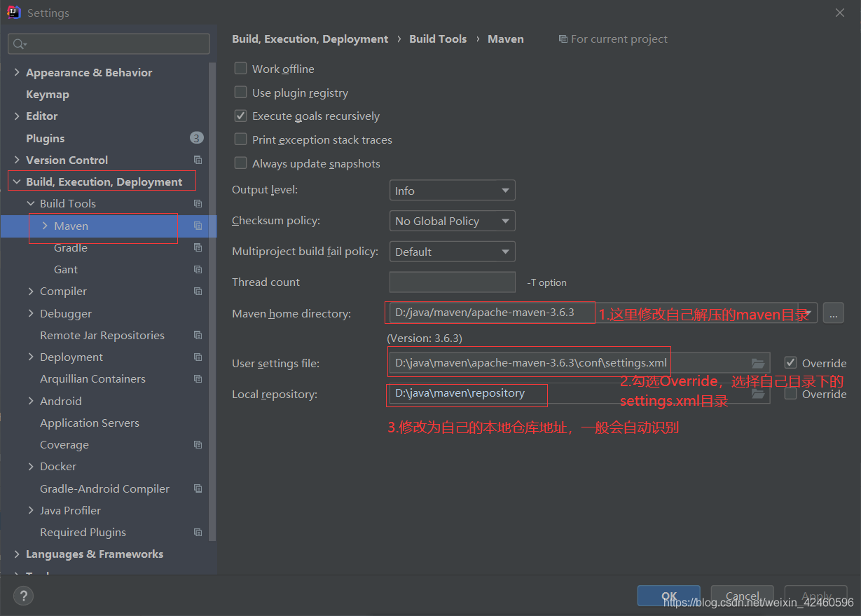Enable Print exception stack traces
The height and width of the screenshot is (616, 861).
coord(240,139)
